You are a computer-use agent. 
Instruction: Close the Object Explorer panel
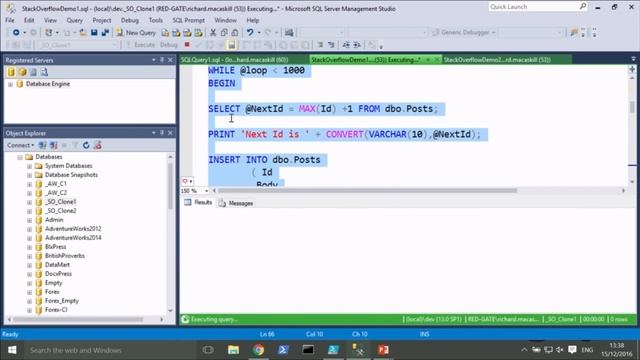[x=170, y=133]
